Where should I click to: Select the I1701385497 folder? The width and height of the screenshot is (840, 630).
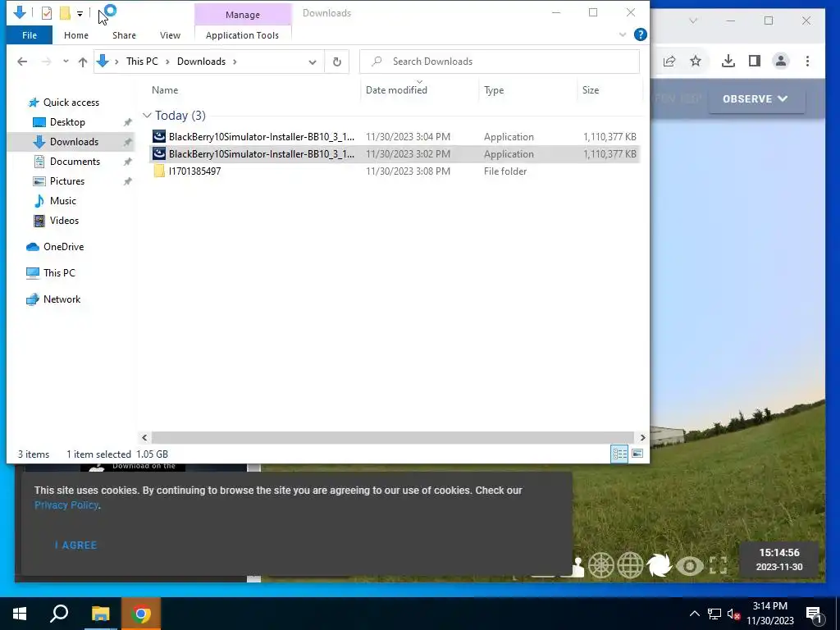coord(395,171)
